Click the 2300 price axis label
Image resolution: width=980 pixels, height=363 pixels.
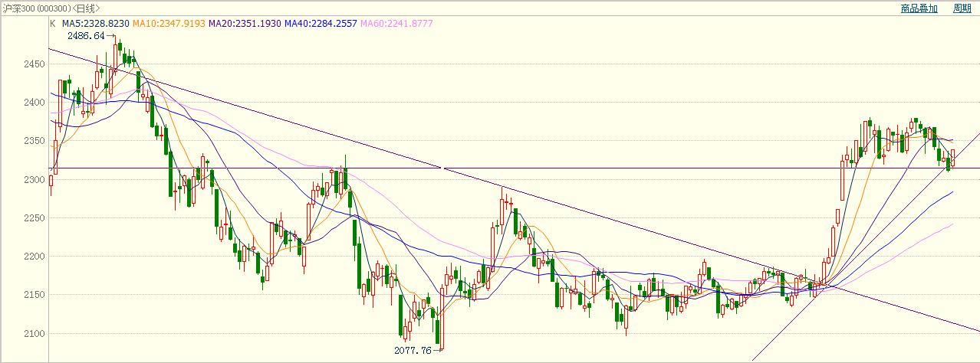(x=34, y=179)
